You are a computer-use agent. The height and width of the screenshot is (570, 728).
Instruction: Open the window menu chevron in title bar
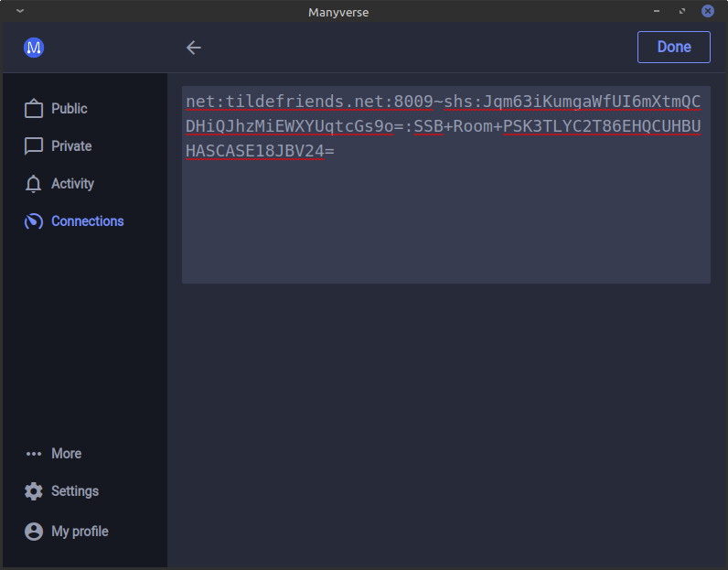20,11
